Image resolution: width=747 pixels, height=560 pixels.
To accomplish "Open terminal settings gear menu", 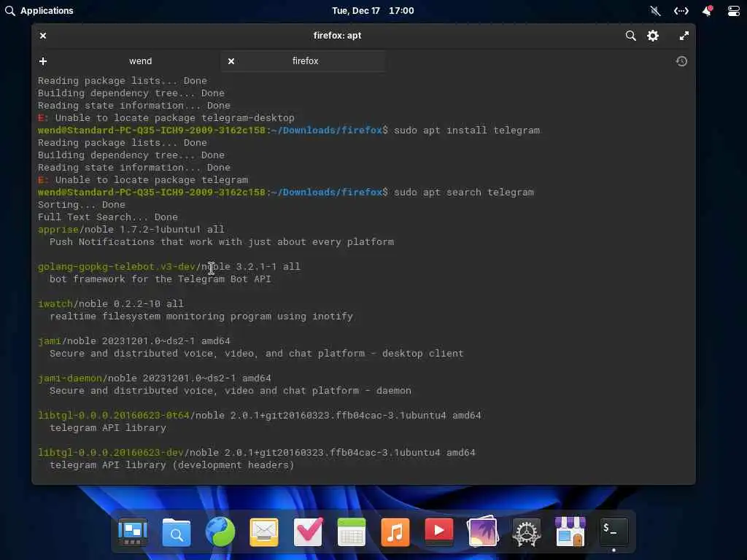I will pos(653,36).
